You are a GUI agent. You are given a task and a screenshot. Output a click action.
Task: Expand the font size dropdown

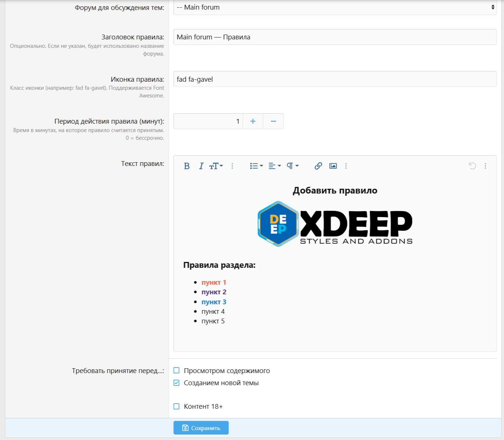pyautogui.click(x=216, y=166)
